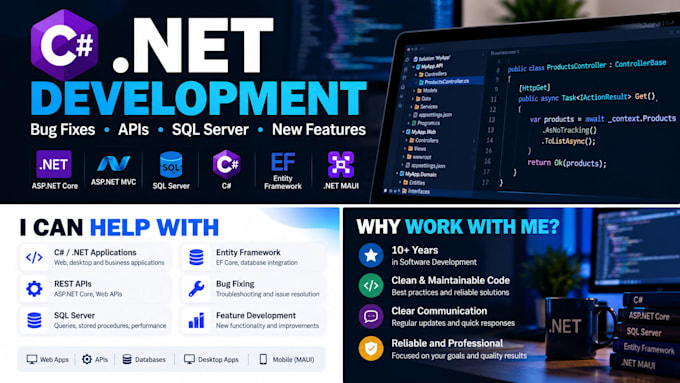
Task: Click 'New functionality and improvements' subtitle
Action: point(268,326)
